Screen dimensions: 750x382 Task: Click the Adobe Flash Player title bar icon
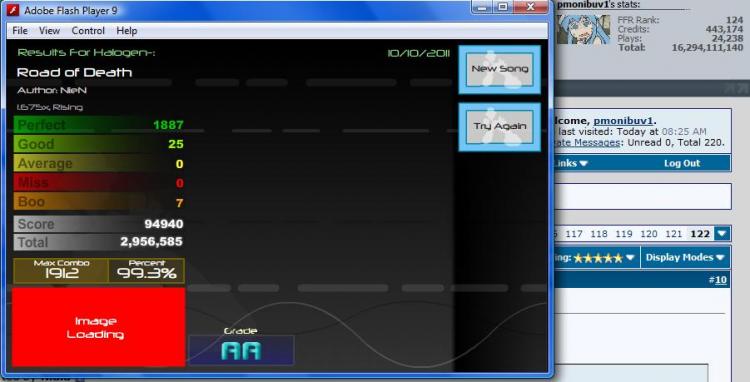(x=13, y=10)
